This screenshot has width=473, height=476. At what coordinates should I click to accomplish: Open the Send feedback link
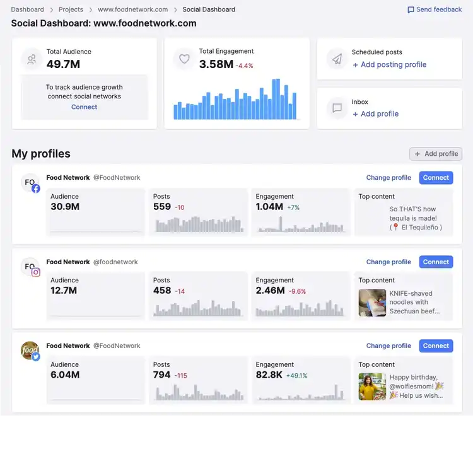pyautogui.click(x=435, y=9)
